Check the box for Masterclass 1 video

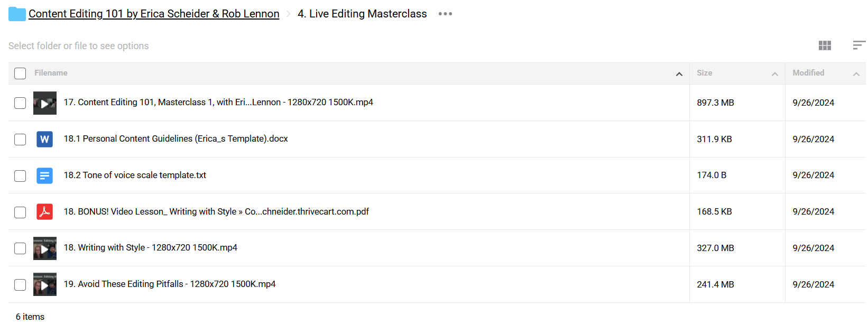tap(20, 103)
